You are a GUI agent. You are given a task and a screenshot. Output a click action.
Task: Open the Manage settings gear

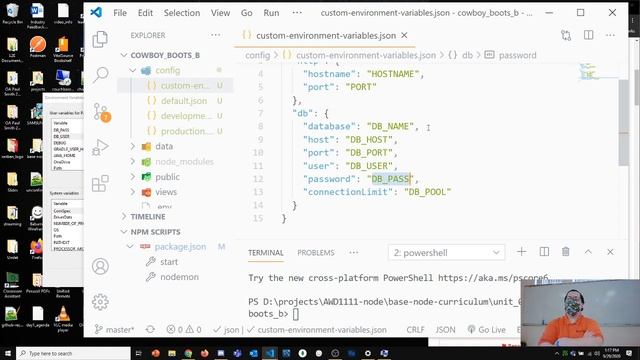(100, 302)
